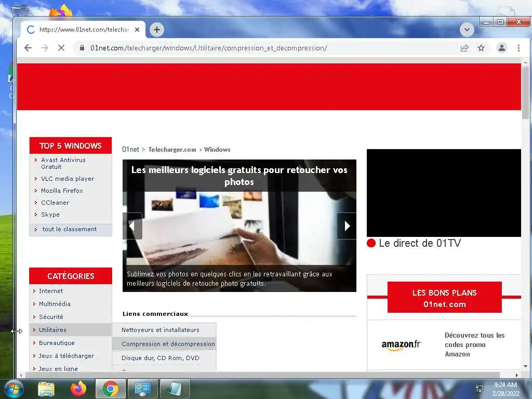Go to 01net breadcrumb
This screenshot has width=532, height=399.
(x=130, y=149)
